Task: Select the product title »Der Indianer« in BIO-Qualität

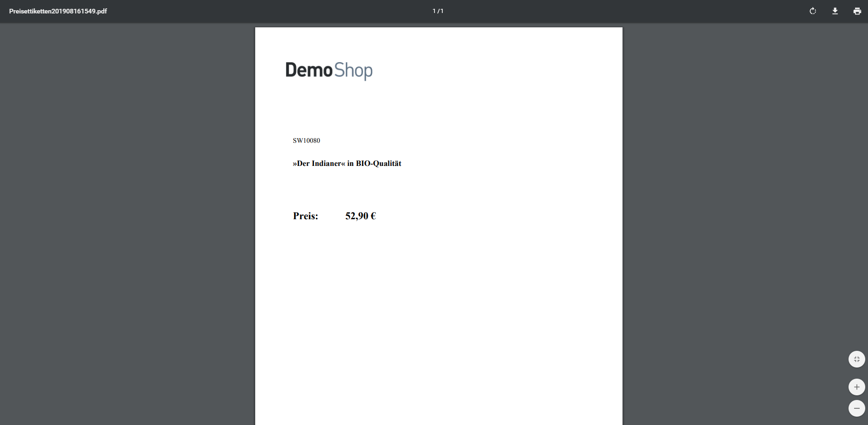Action: click(x=347, y=163)
